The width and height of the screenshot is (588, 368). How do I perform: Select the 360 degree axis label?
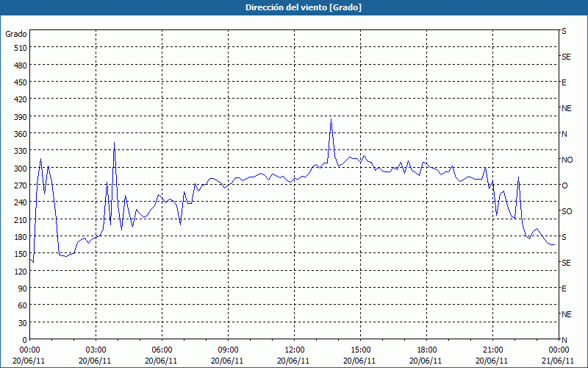click(x=21, y=134)
